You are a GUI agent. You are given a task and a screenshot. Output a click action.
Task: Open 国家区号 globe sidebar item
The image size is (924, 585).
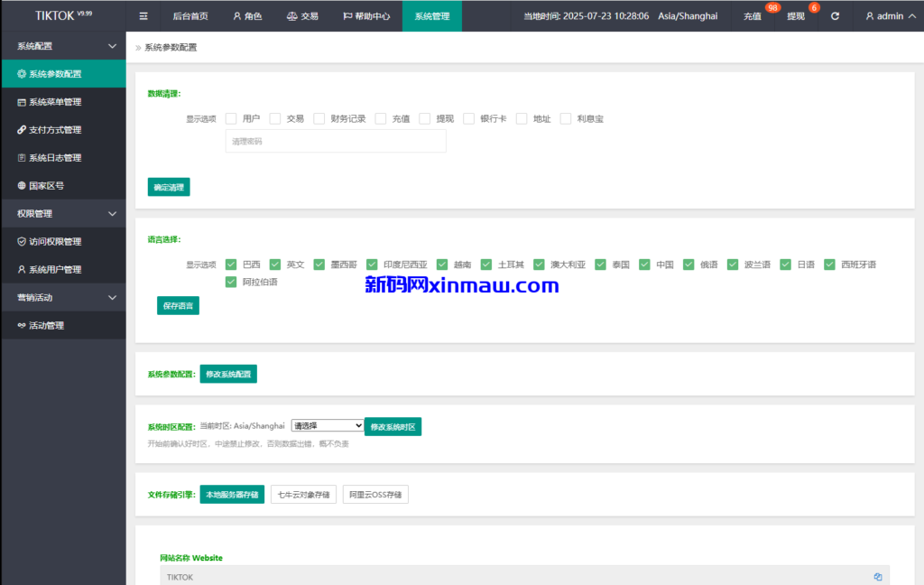click(x=45, y=186)
